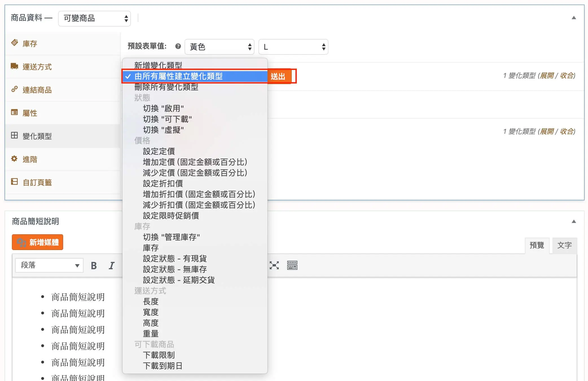Choose 重量 weight option
588x381 pixels.
[195, 334]
